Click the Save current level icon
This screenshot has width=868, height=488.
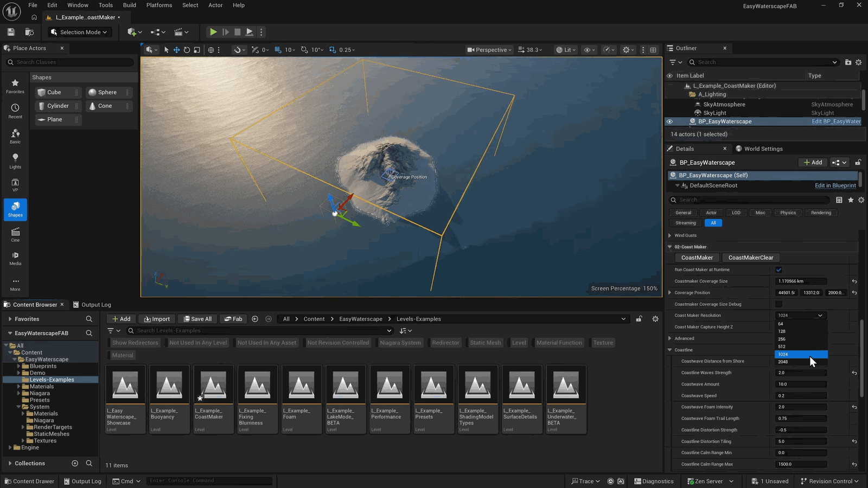[11, 32]
